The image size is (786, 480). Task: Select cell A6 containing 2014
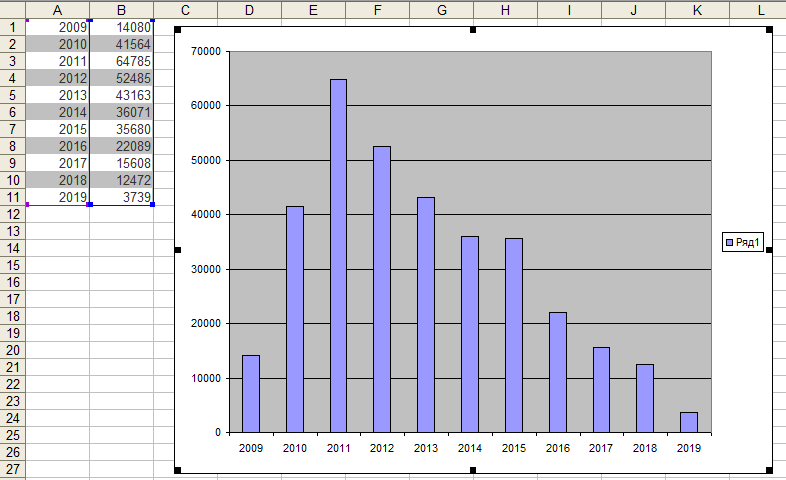(x=57, y=112)
